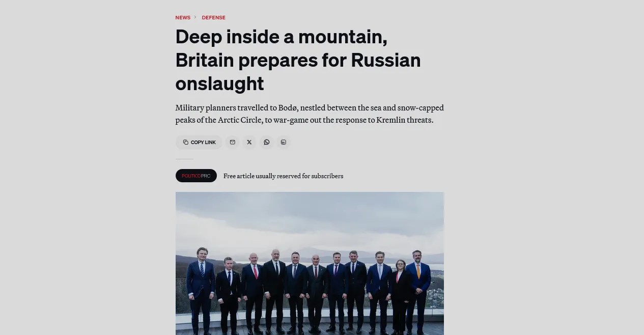Open the group photo of officials
This screenshot has width=644, height=335.
click(310, 263)
